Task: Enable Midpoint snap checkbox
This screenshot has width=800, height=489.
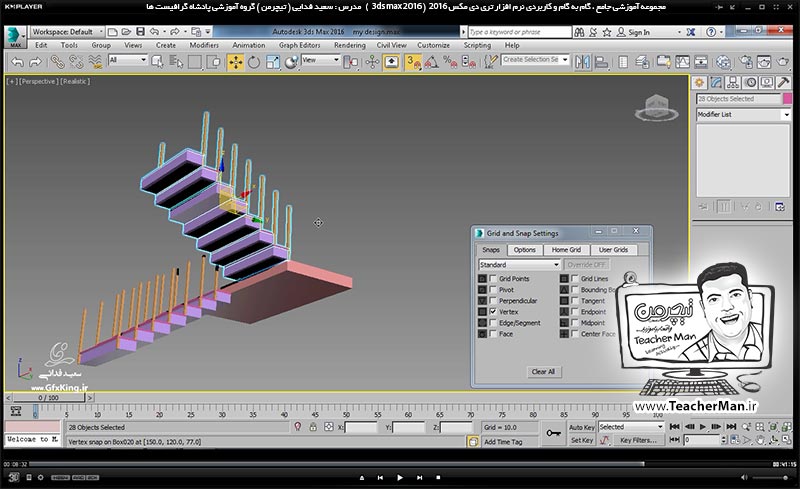Action: (574, 323)
